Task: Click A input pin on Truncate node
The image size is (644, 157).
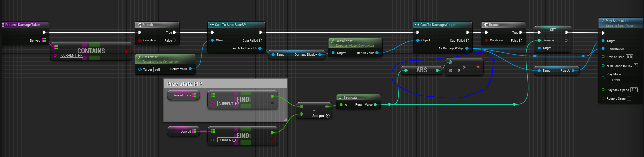Action: pos(341,105)
